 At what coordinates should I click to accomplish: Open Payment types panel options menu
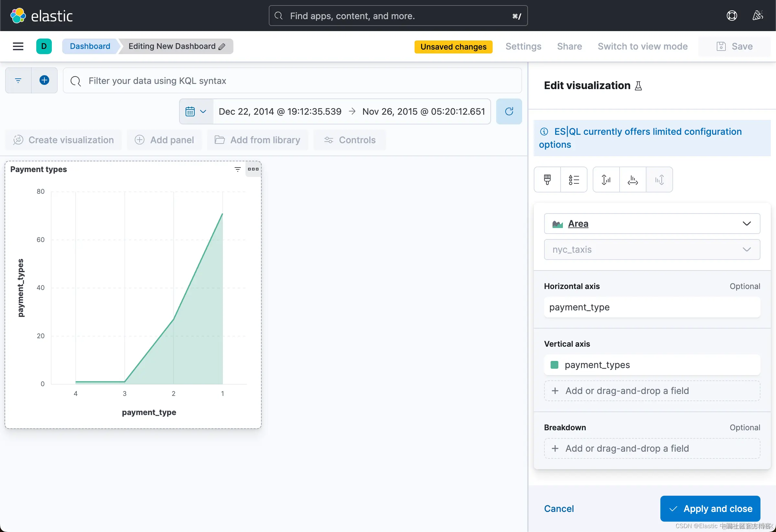click(253, 169)
